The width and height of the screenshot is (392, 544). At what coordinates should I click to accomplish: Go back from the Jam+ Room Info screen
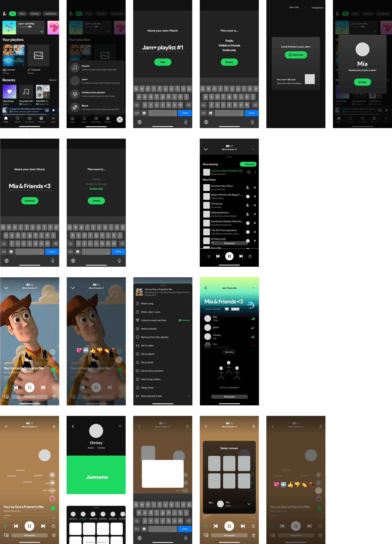(x=206, y=288)
